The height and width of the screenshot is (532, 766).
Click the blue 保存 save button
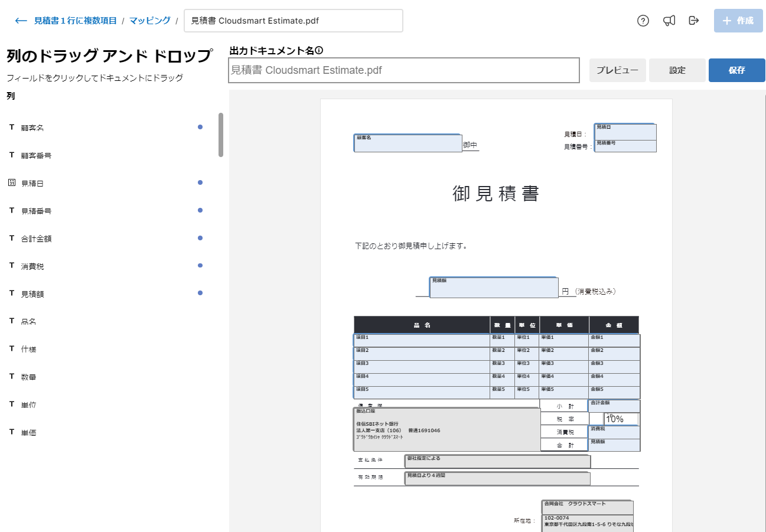[x=737, y=70]
